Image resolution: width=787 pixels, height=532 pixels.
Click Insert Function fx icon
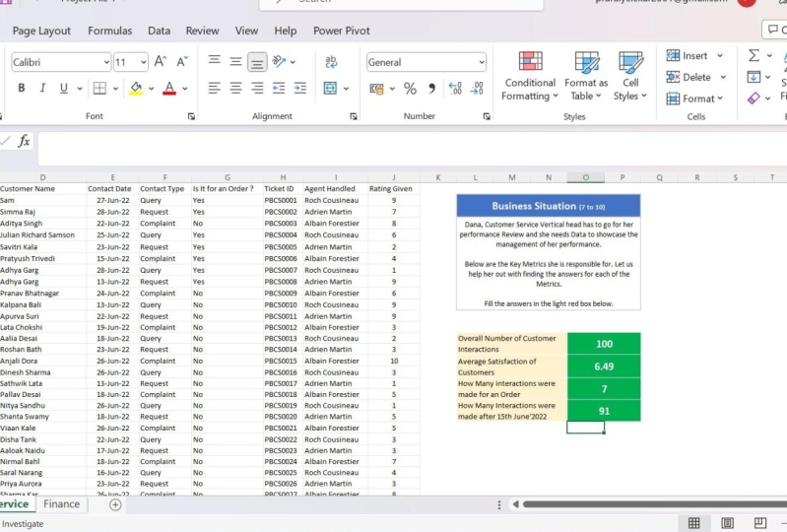[24, 141]
